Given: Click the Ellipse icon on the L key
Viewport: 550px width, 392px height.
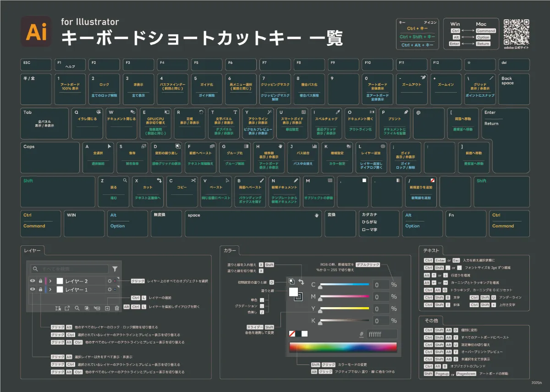Looking at the screenshot, I should pos(383,146).
